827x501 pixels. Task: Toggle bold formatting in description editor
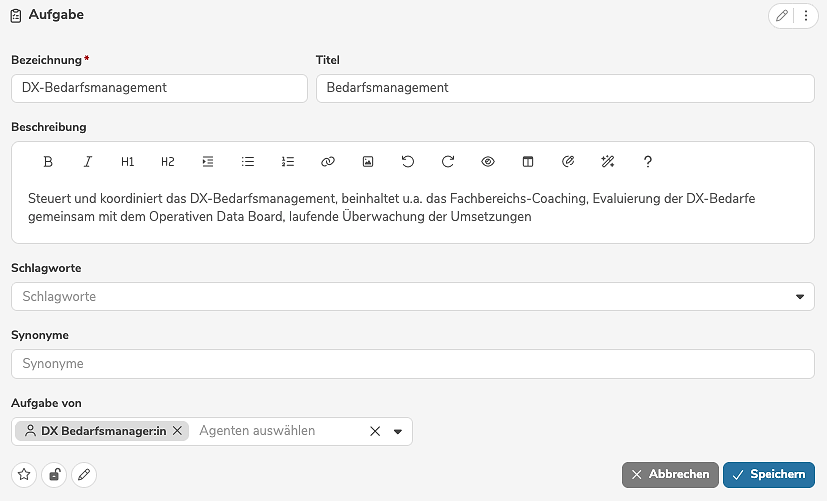click(x=47, y=161)
